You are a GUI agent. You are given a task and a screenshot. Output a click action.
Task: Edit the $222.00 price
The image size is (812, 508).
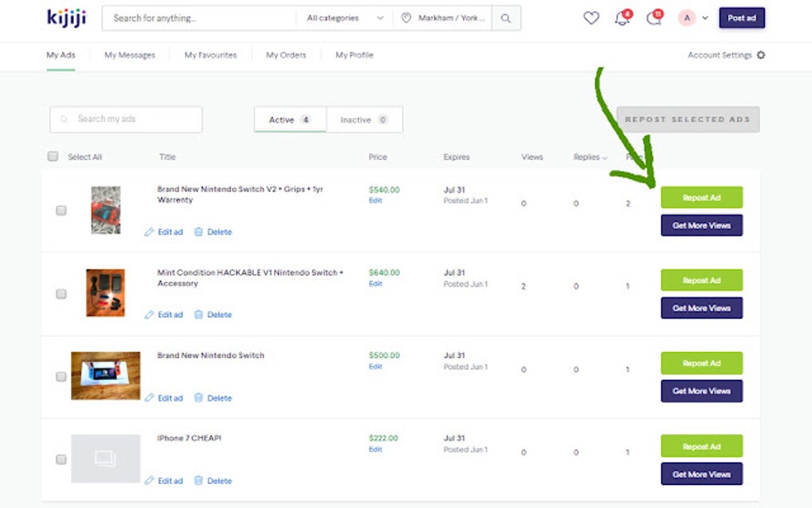[376, 450]
